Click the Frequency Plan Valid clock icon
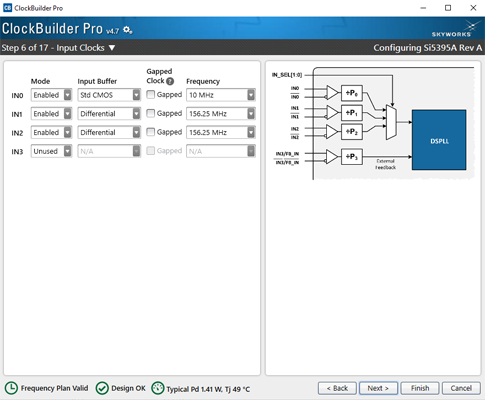This screenshot has width=485, height=400. [x=11, y=388]
